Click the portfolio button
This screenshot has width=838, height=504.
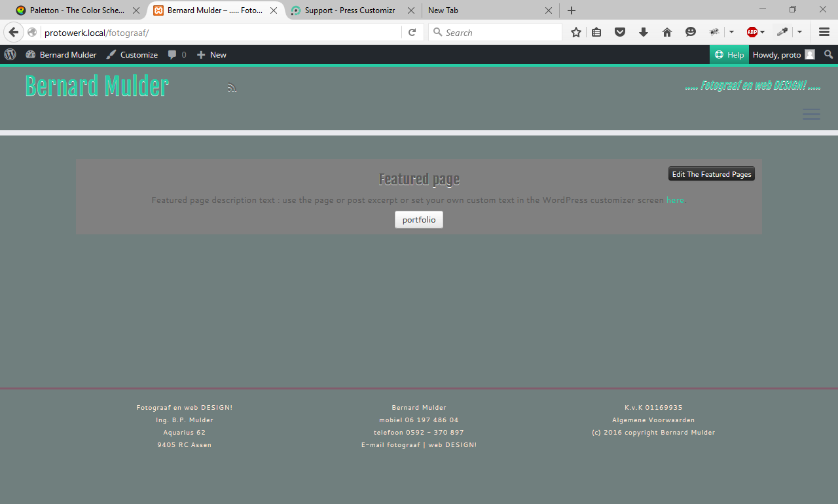[x=419, y=220]
